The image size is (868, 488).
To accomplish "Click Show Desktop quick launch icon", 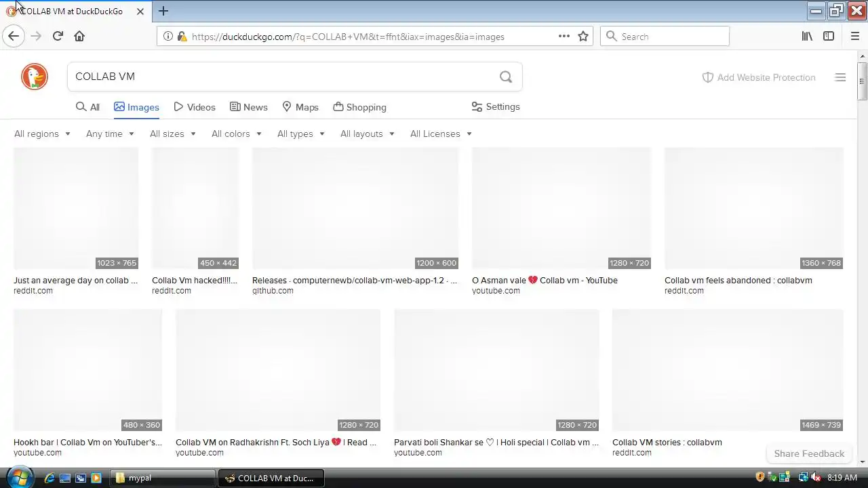I will [65, 478].
